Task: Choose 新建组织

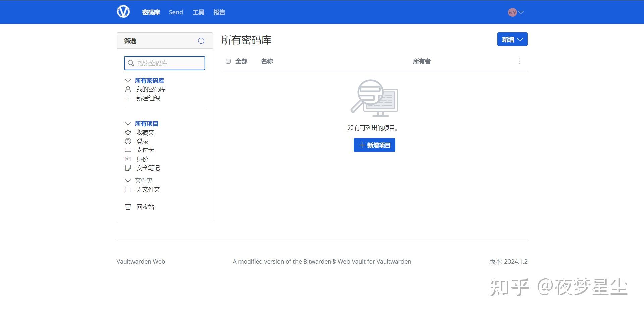Action: point(148,98)
